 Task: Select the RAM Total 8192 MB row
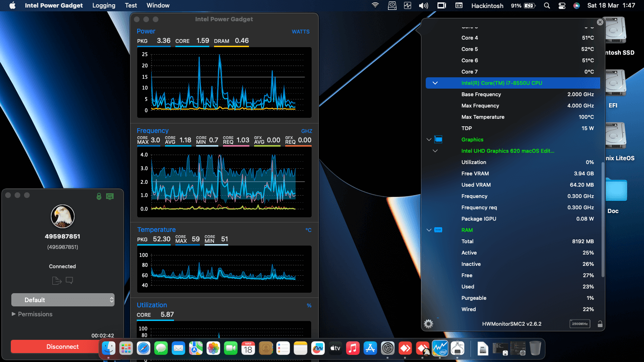(x=513, y=241)
